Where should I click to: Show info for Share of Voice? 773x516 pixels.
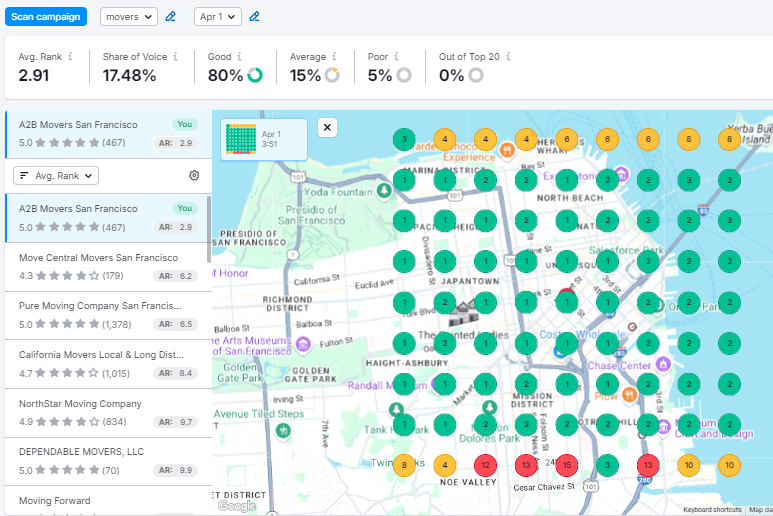coord(176,57)
